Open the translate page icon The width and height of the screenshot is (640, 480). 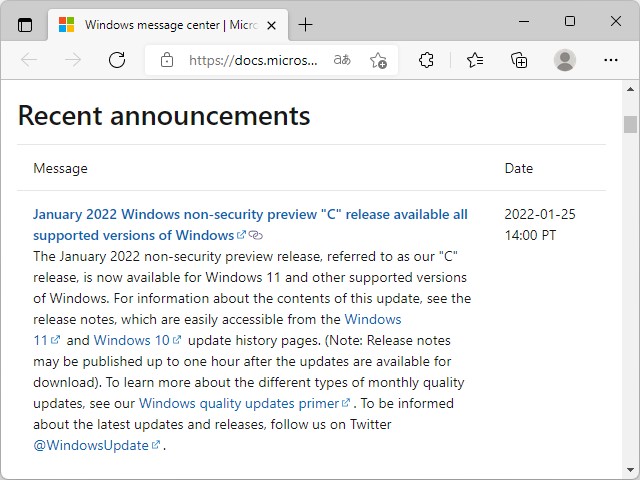click(x=342, y=60)
